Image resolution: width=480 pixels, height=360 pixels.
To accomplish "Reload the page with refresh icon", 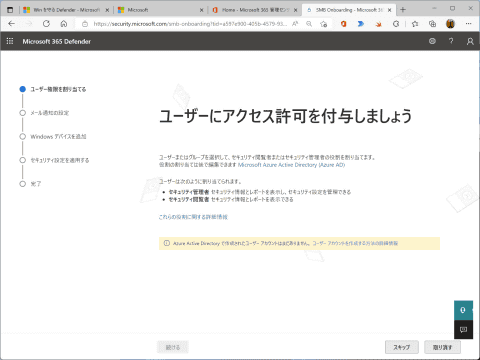I will [x=46, y=24].
